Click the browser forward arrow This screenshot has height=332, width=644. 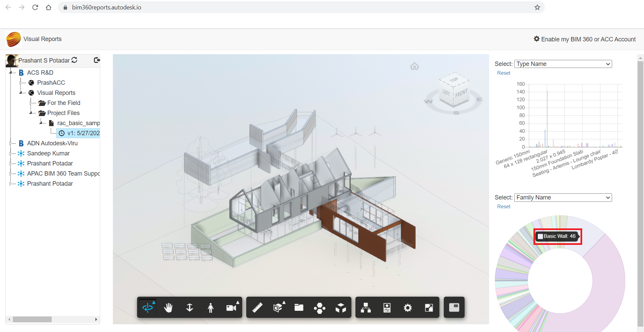click(x=22, y=7)
